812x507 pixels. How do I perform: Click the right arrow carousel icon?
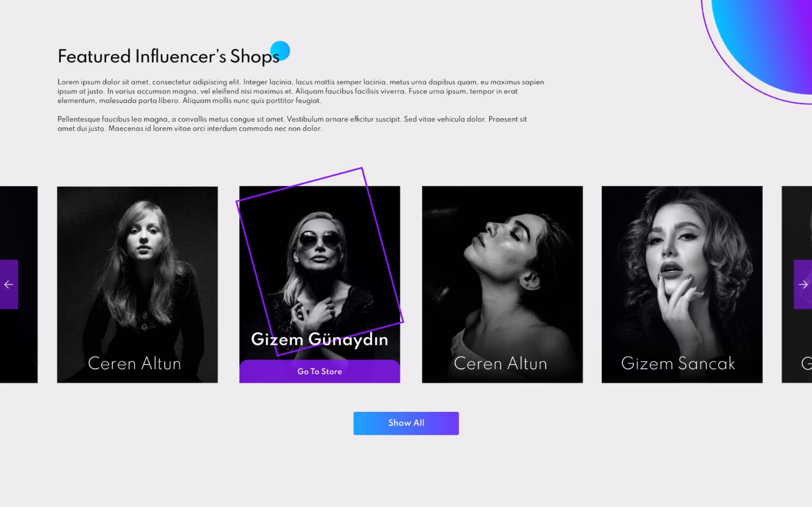(803, 284)
